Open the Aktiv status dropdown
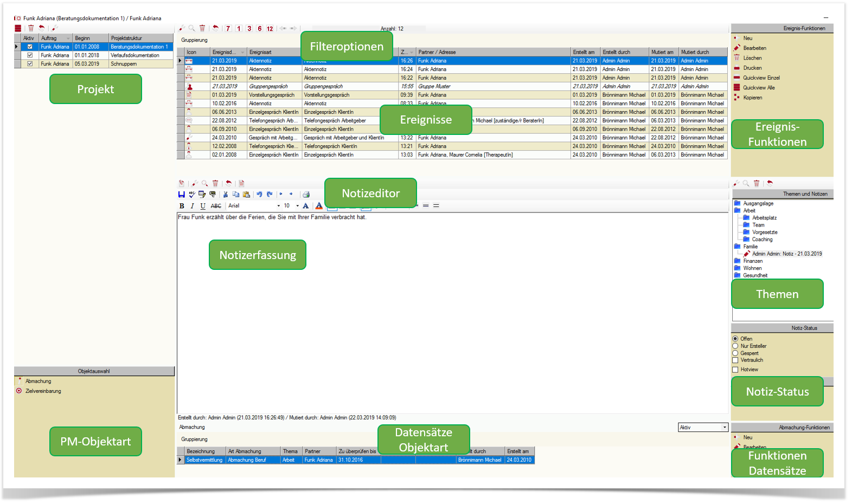This screenshot has width=852, height=504. click(x=725, y=428)
